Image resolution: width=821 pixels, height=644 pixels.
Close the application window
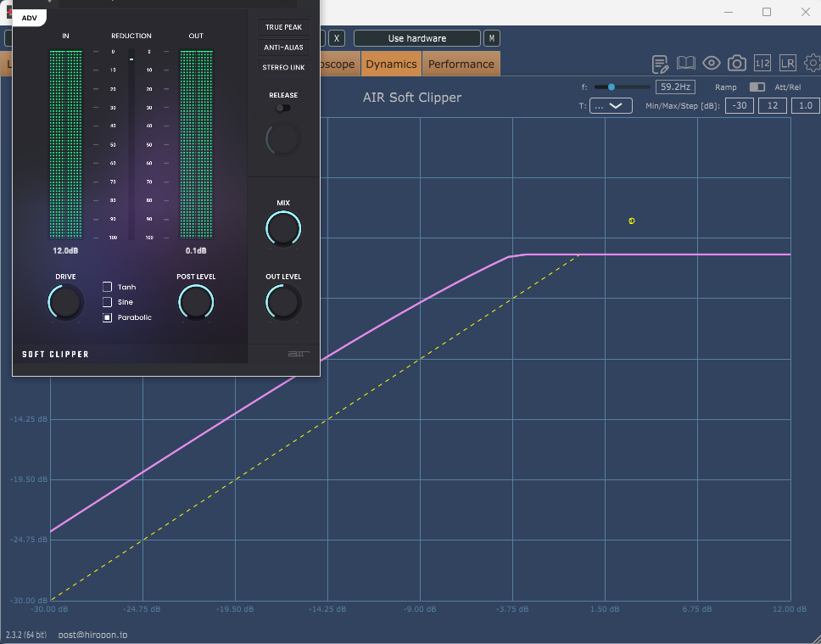(x=805, y=12)
